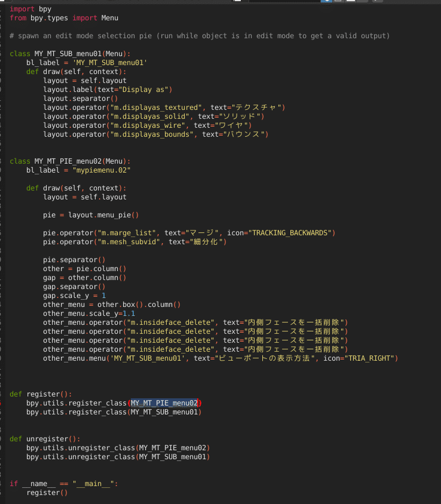Click 'from bpy.types import Menu' line
The height and width of the screenshot is (504, 441).
tap(64, 18)
